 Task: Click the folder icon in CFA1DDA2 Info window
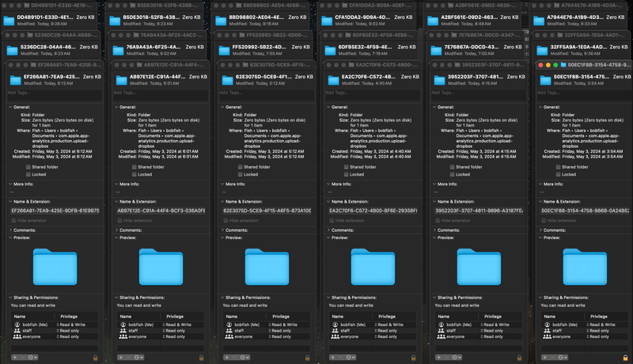point(327,21)
